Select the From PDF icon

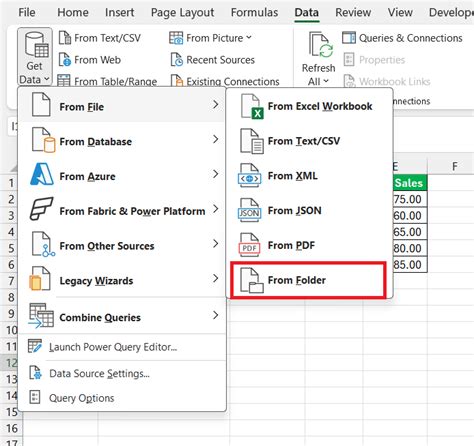coord(249,245)
